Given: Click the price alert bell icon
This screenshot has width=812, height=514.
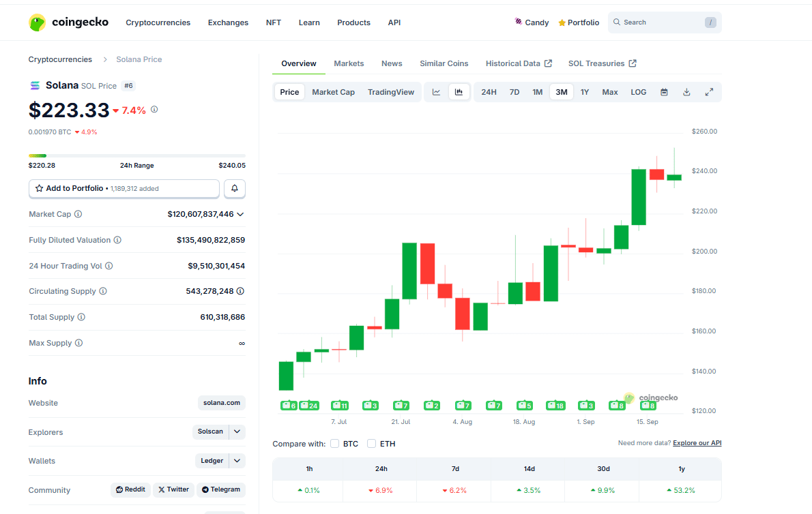Looking at the screenshot, I should point(235,188).
